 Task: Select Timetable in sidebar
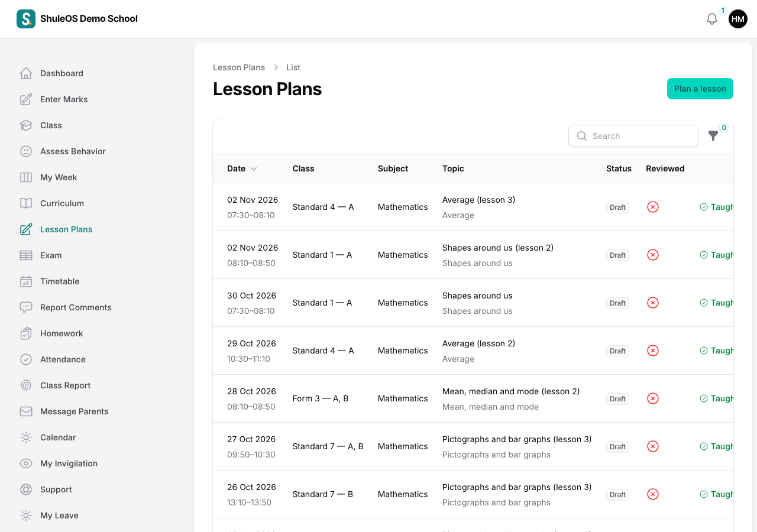60,281
